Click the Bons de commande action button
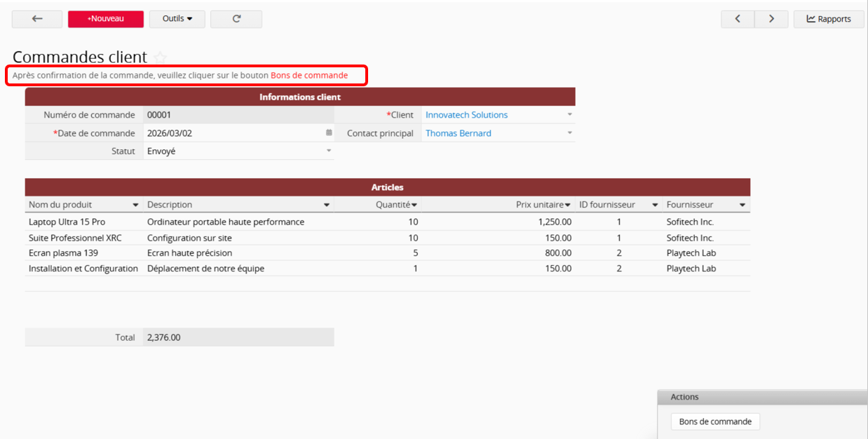868x439 pixels. tap(715, 421)
